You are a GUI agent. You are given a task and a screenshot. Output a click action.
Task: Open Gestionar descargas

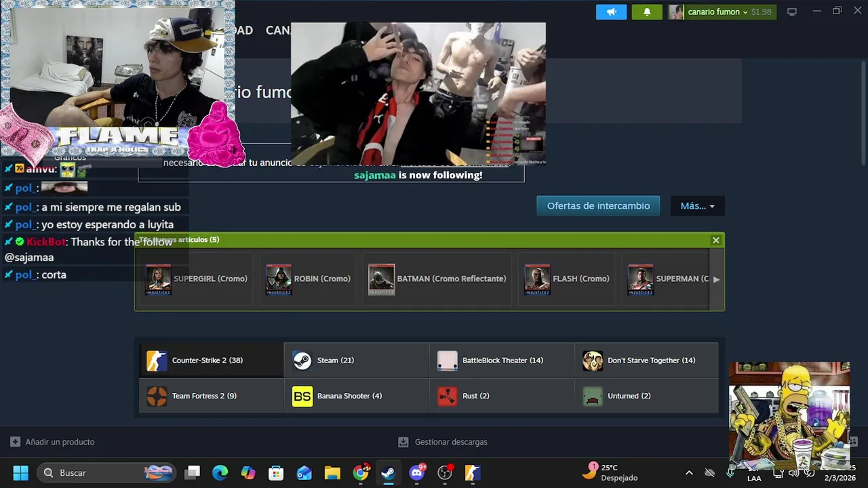(x=442, y=442)
